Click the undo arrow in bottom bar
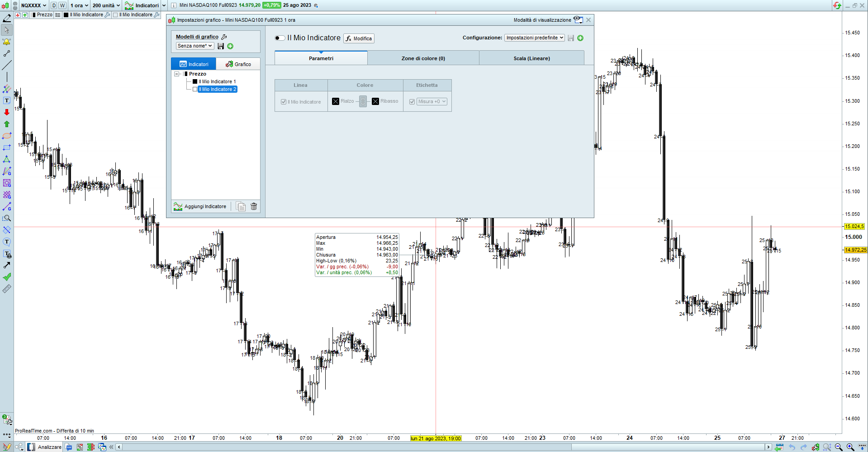The width and height of the screenshot is (868, 452). tap(792, 447)
